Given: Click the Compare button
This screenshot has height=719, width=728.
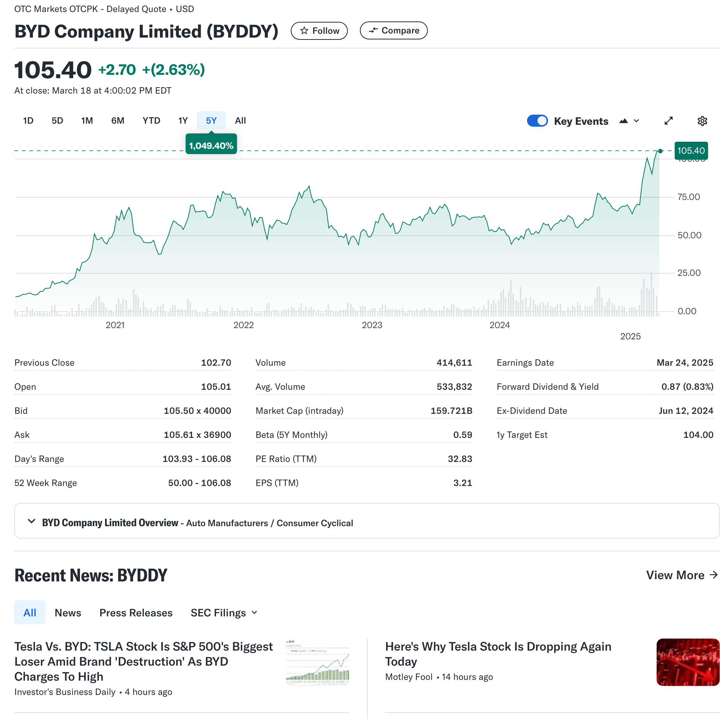Looking at the screenshot, I should [x=393, y=30].
